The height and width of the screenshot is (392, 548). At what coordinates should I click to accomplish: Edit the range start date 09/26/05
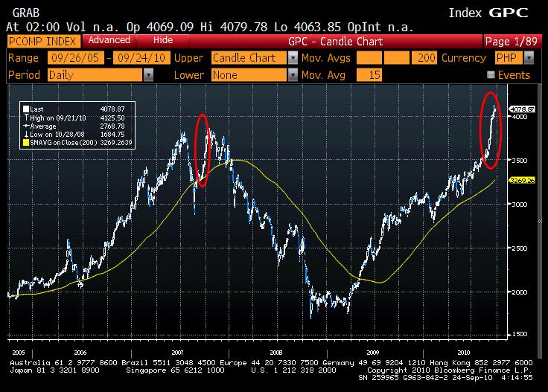tap(75, 58)
